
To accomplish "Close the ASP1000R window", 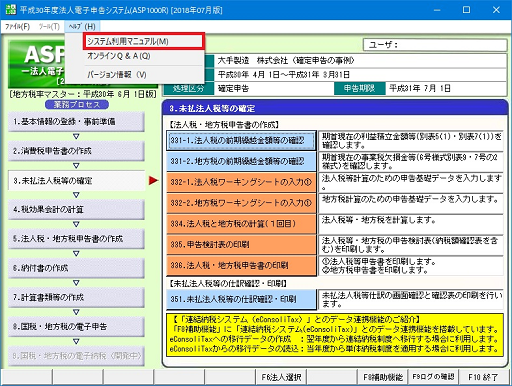I will tap(496, 10).
